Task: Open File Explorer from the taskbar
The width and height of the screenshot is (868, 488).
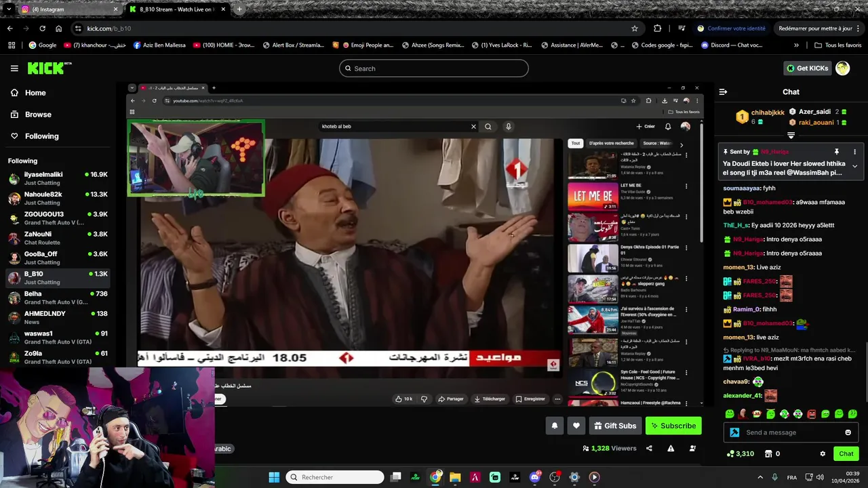Action: (x=455, y=477)
